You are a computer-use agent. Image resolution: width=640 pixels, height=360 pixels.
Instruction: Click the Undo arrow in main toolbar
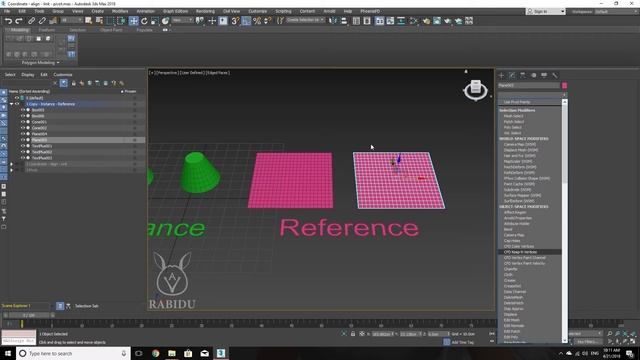click(x=8, y=20)
